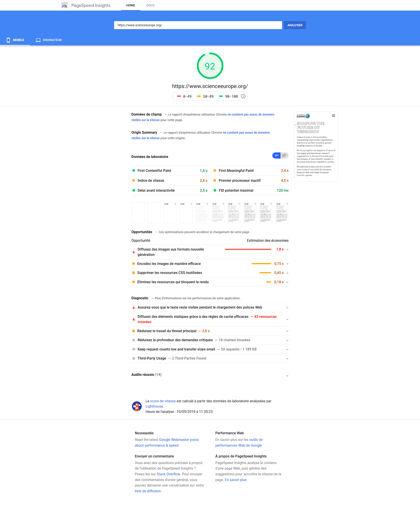This screenshot has width=420, height=515.
Task: Click the First Contentful Paint green dot
Action: click(134, 170)
